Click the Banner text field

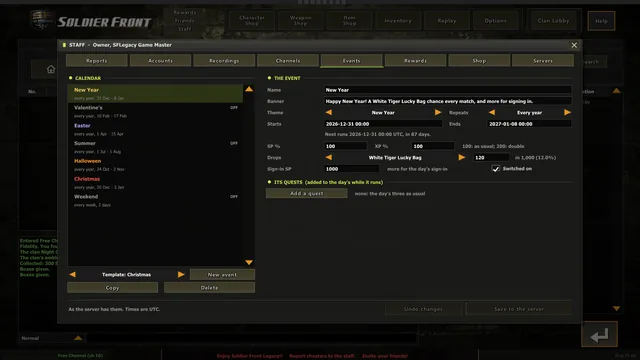point(448,101)
